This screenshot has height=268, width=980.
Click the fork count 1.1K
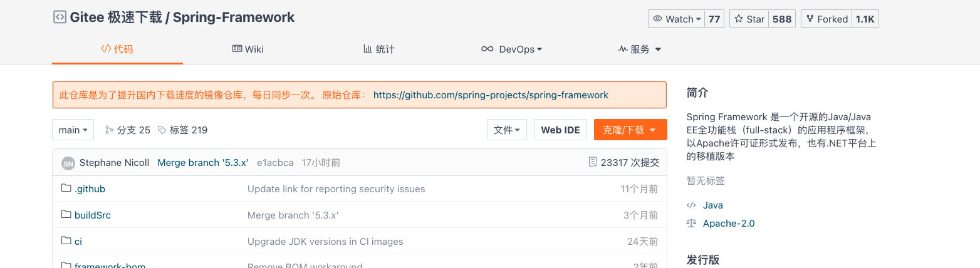click(865, 19)
